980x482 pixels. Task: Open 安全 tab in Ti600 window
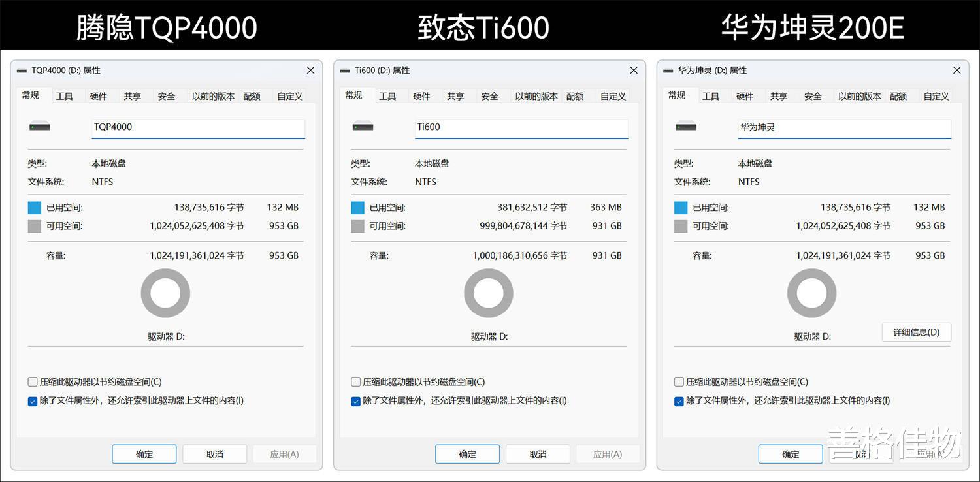coord(490,96)
